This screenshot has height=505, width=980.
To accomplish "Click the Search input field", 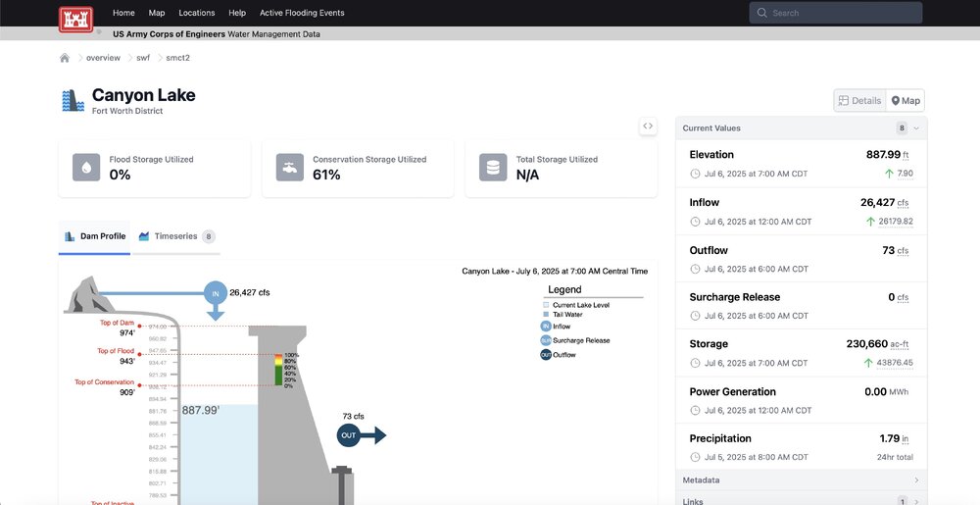I will (843, 13).
